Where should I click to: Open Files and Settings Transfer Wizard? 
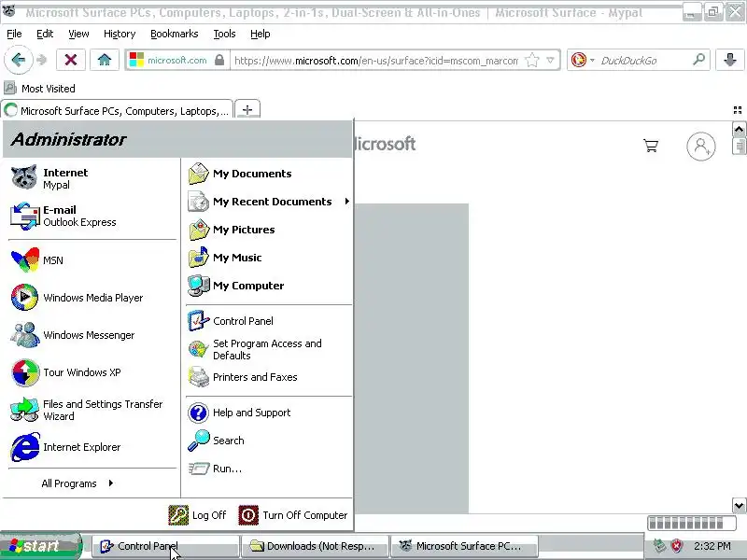92,410
